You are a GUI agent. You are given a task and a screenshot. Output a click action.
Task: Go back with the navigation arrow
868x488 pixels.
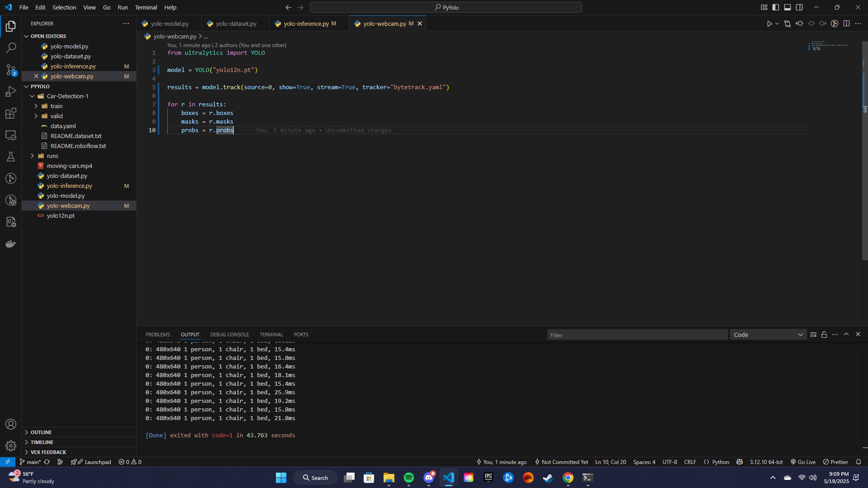pyautogui.click(x=288, y=7)
